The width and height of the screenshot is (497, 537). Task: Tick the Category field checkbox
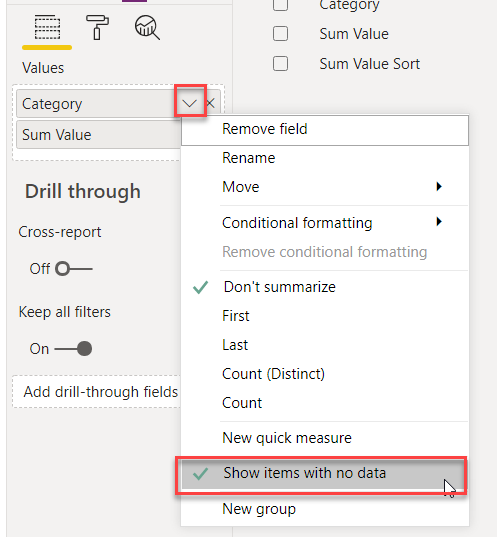280,4
